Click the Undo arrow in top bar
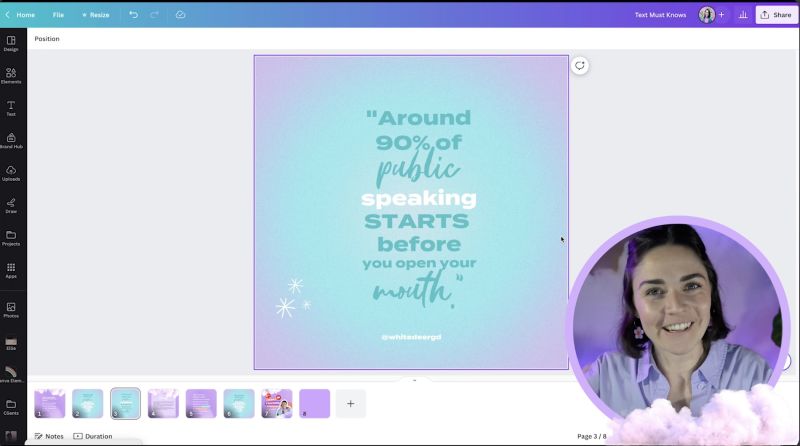This screenshot has width=800, height=446. tap(133, 15)
